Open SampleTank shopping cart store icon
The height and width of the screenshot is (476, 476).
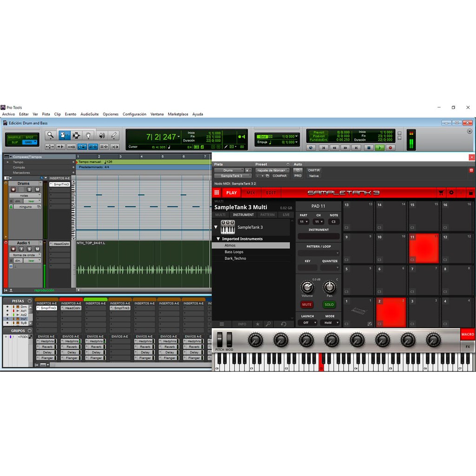coord(441,192)
